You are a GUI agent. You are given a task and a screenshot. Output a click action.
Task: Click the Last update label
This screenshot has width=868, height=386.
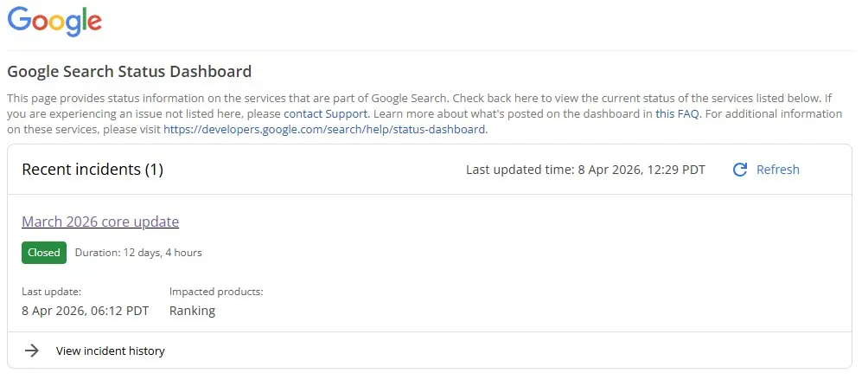coord(52,292)
